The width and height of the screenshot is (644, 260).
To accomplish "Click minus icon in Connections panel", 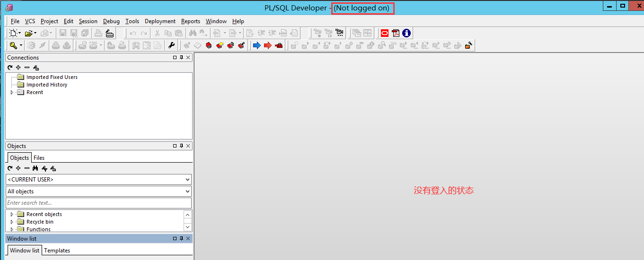I will click(x=27, y=68).
